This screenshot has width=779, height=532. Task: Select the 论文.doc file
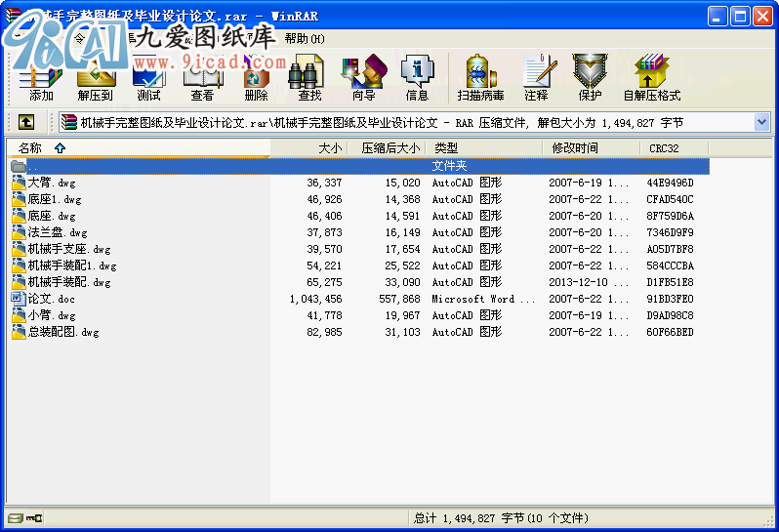(51, 299)
